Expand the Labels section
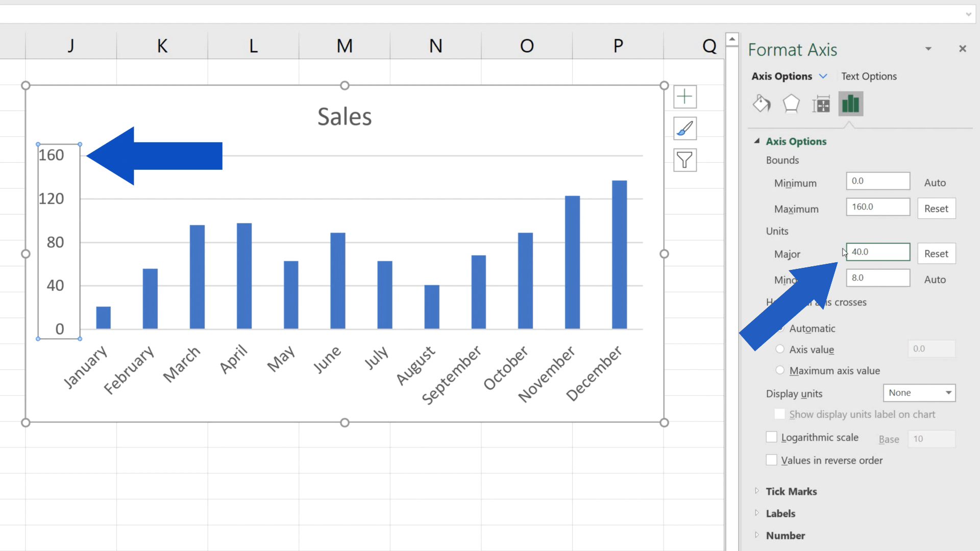Screen dimensions: 980x551 pos(780,513)
